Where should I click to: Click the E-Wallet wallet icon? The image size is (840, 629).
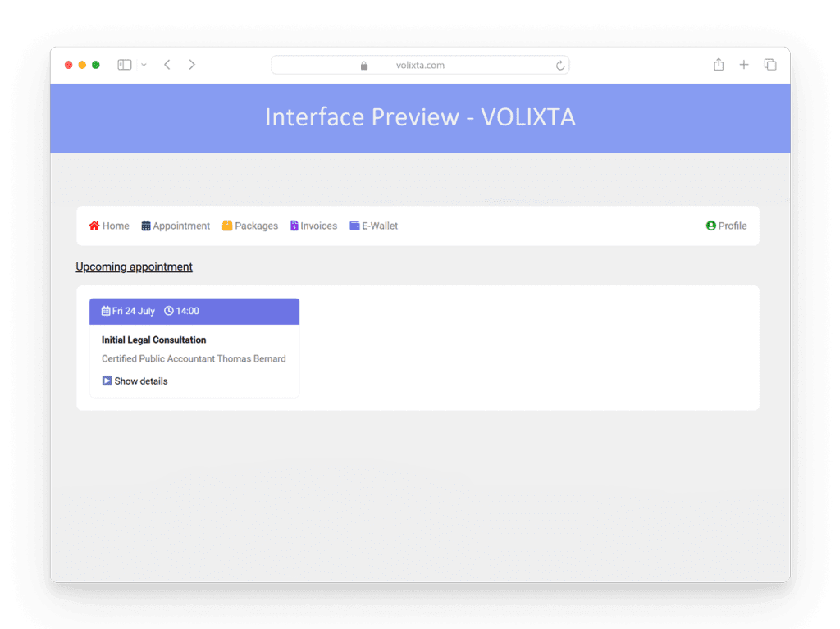point(354,226)
